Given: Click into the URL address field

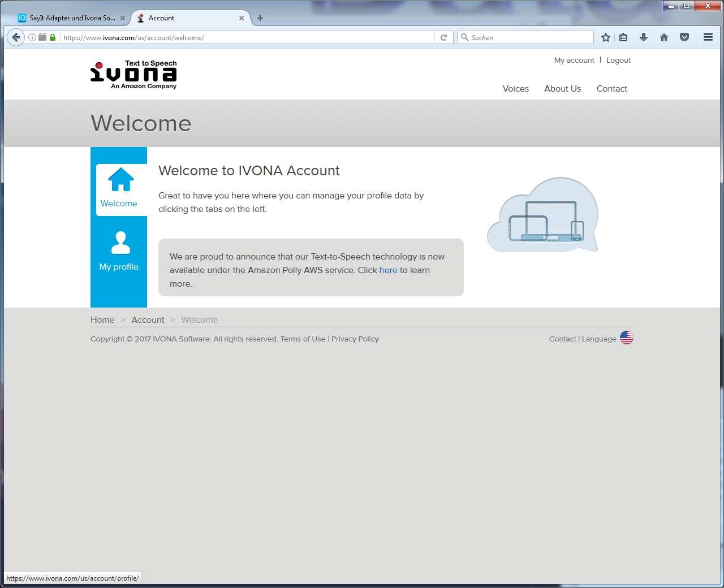Looking at the screenshot, I should 248,37.
